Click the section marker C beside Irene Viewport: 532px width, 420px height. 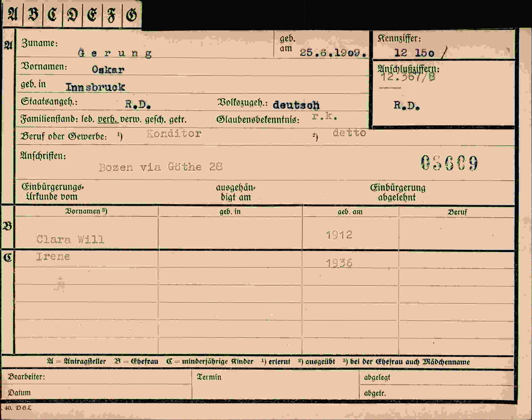coord(7,258)
